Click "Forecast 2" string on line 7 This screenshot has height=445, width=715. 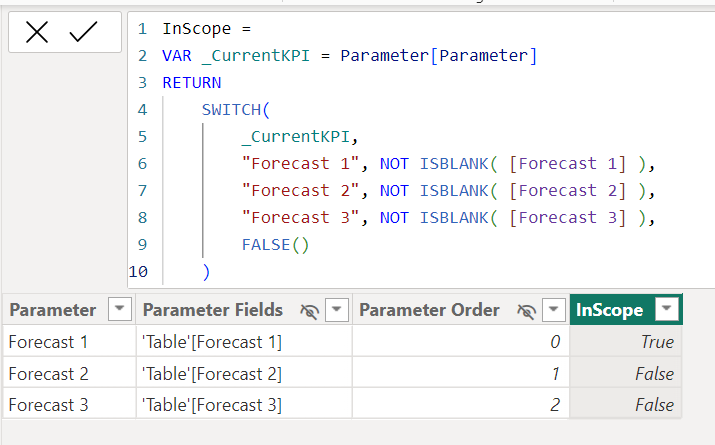tap(300, 190)
